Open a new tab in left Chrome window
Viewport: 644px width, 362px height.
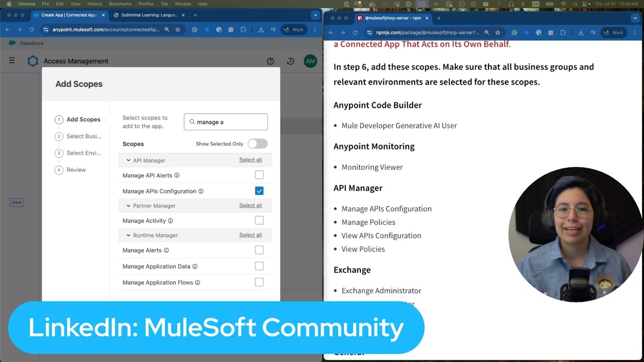[195, 15]
